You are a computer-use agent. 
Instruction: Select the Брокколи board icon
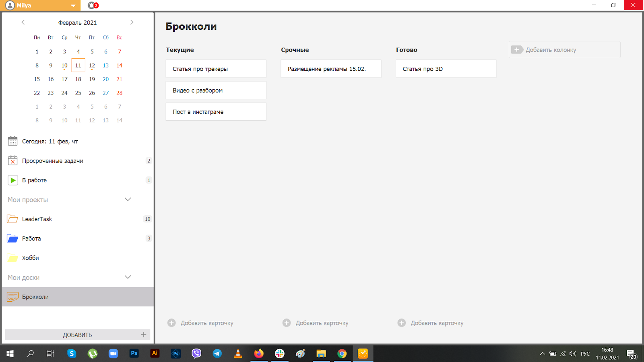tap(12, 297)
